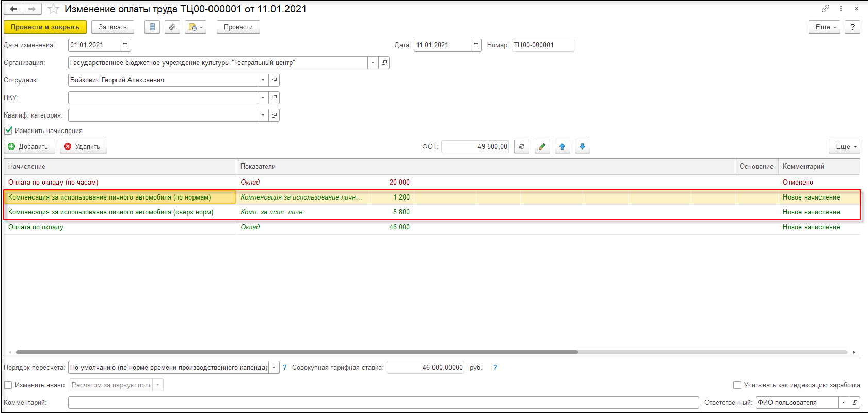Click Провести button
Viewport: 868px width, 413px height.
tap(238, 27)
